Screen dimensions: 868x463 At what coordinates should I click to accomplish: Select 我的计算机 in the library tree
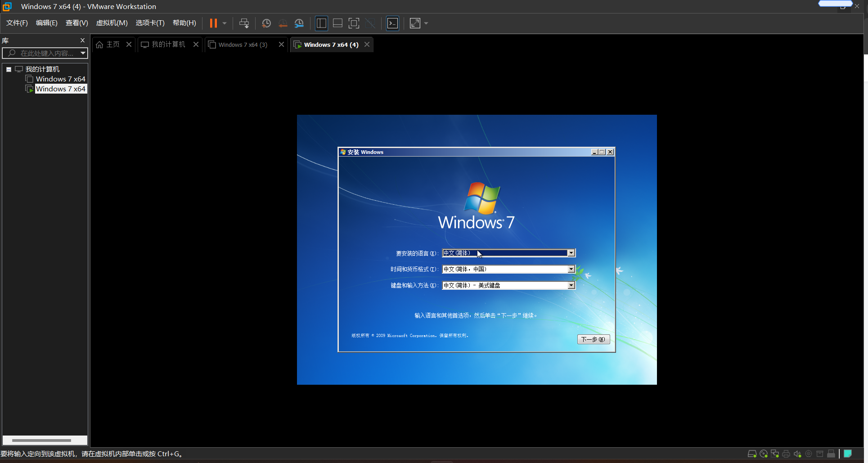42,69
